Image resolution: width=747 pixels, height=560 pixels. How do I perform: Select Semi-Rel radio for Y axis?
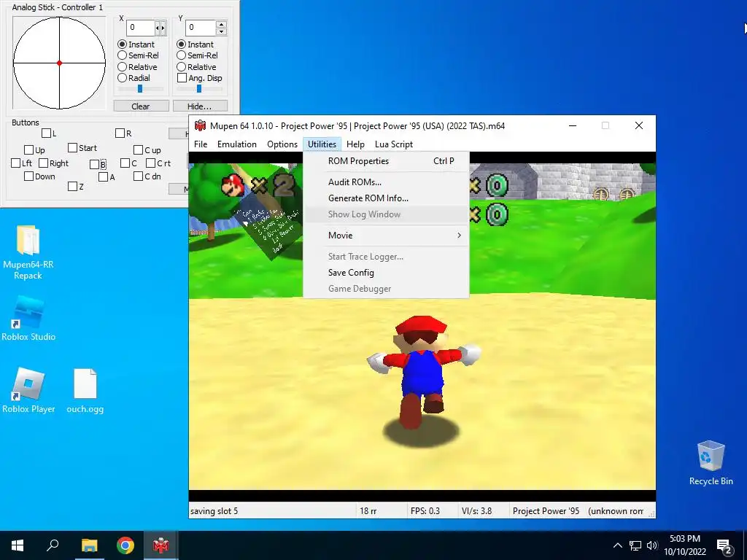[x=181, y=55]
